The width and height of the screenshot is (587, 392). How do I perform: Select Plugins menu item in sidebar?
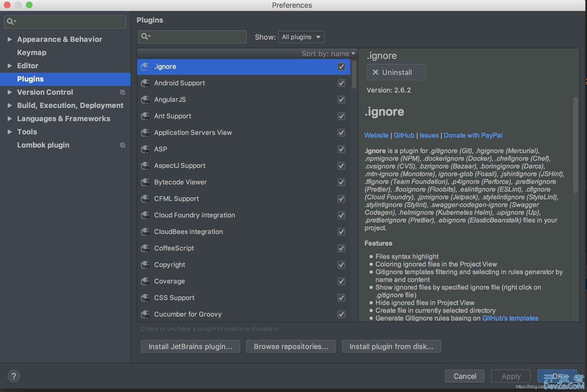pos(30,79)
